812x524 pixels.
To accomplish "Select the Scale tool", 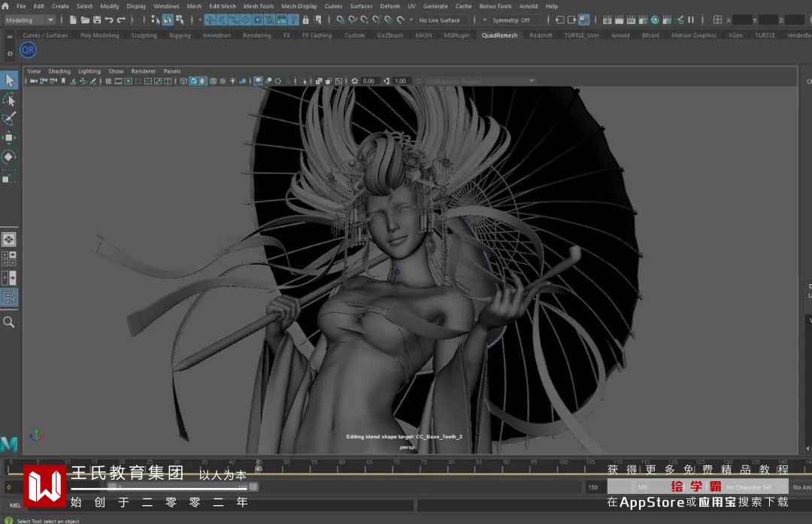I will click(9, 177).
